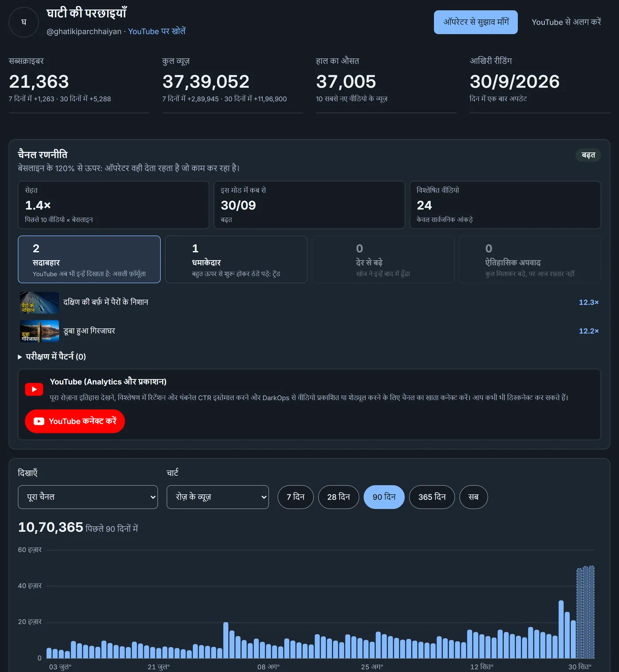Choose the सब time range
The height and width of the screenshot is (672, 619).
point(474,497)
